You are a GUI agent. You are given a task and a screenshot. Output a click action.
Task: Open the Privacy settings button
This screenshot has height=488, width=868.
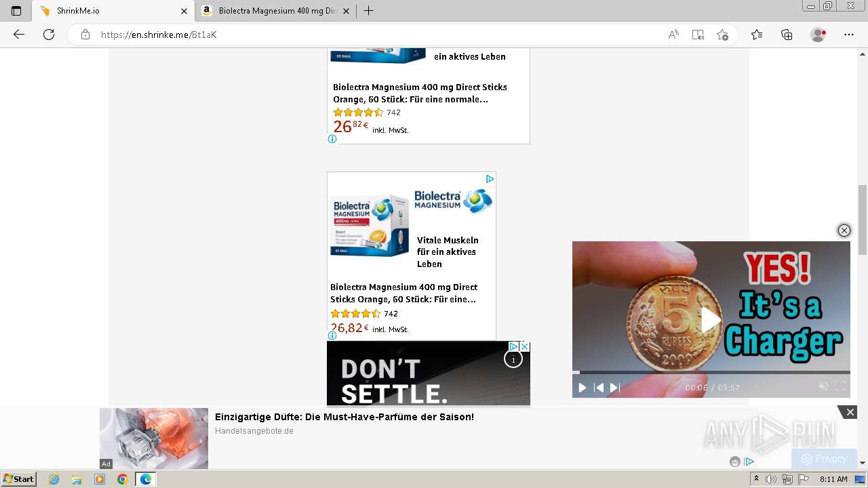point(824,459)
